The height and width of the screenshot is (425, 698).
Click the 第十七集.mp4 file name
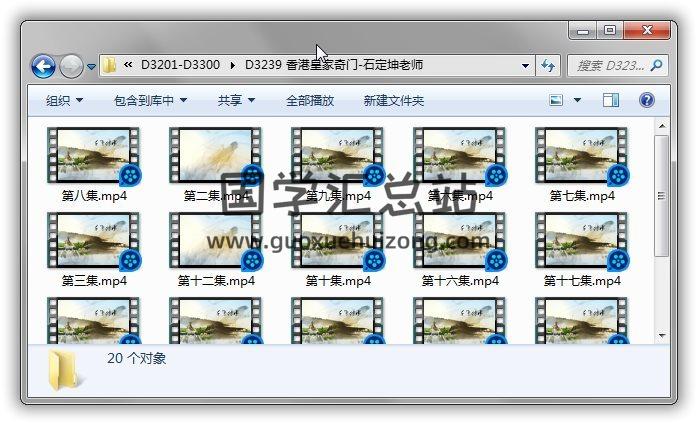click(x=582, y=281)
